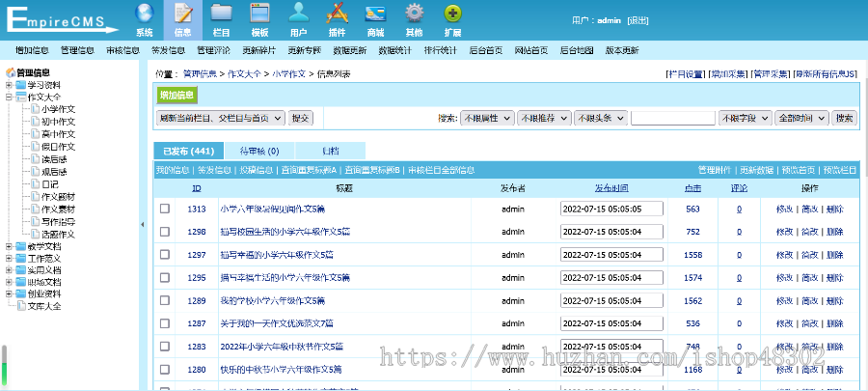
Task: Open the 模板 template icon
Action: (x=259, y=14)
